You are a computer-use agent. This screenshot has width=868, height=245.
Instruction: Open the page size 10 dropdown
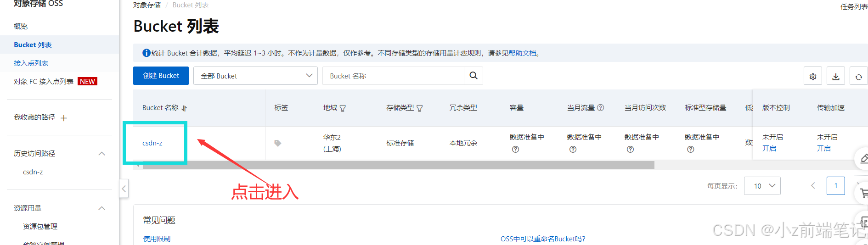tap(762, 186)
